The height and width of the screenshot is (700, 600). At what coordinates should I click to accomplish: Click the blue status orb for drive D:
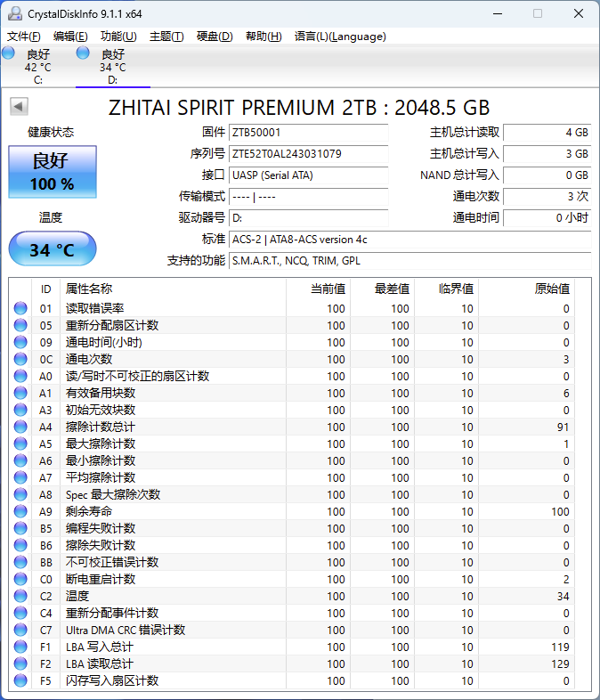pos(83,53)
